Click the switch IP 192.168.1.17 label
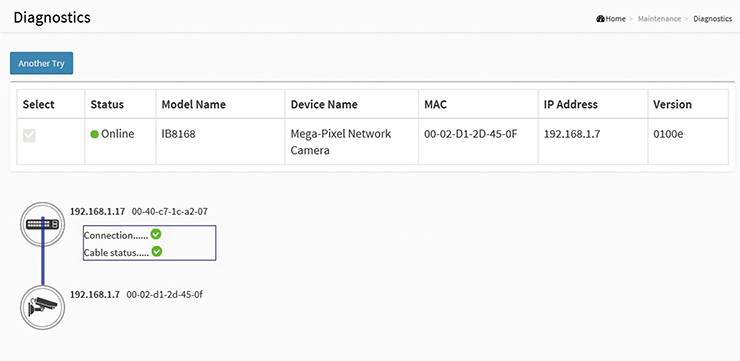 point(98,211)
